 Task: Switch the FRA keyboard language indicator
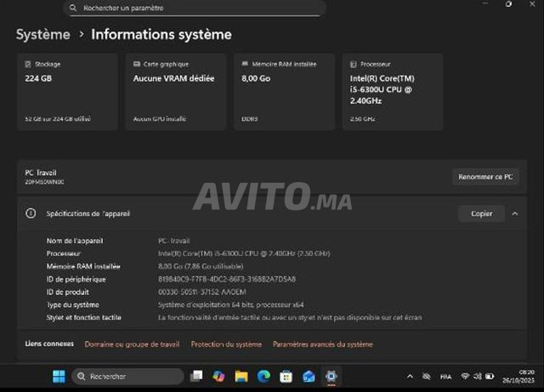tap(446, 376)
